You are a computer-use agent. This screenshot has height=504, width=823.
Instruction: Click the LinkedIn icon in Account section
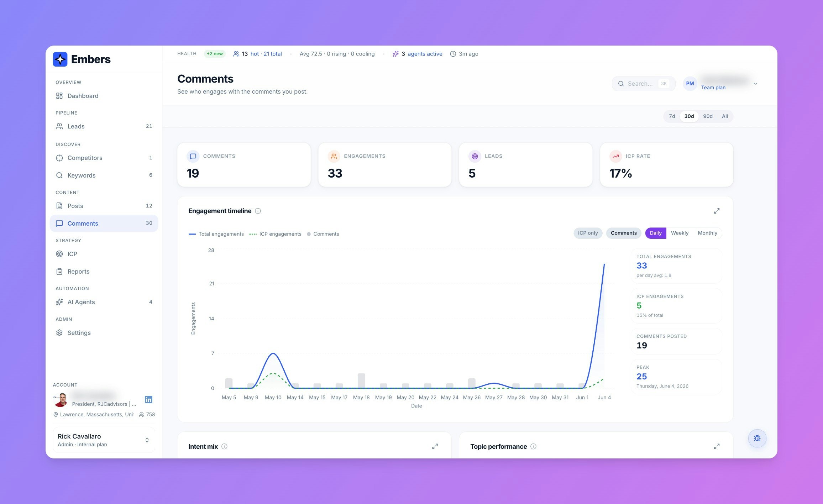[x=148, y=399]
